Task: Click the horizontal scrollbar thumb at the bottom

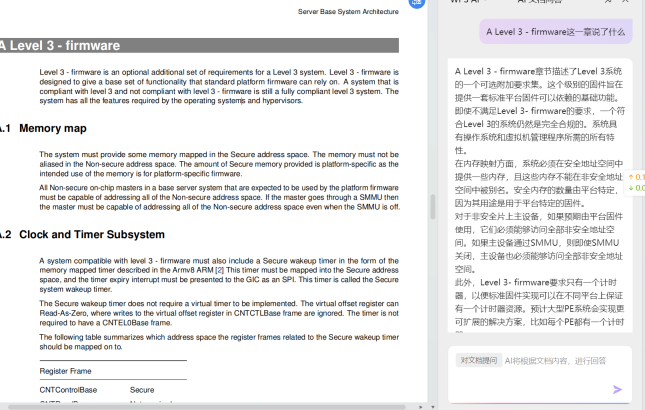Action: point(206,407)
